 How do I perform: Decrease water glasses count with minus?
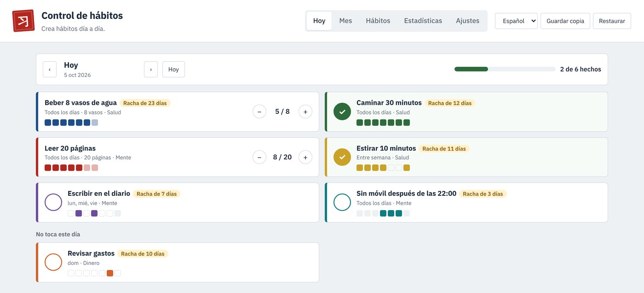(259, 111)
